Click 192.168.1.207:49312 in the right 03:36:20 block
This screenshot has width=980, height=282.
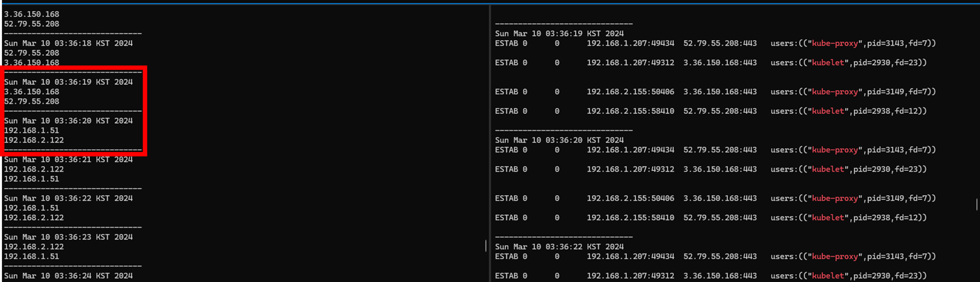coord(631,169)
